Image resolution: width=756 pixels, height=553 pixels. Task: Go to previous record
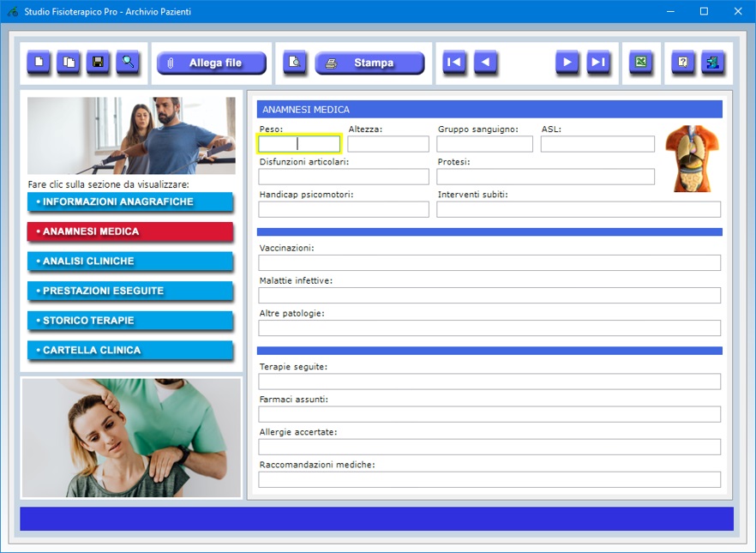click(x=485, y=63)
